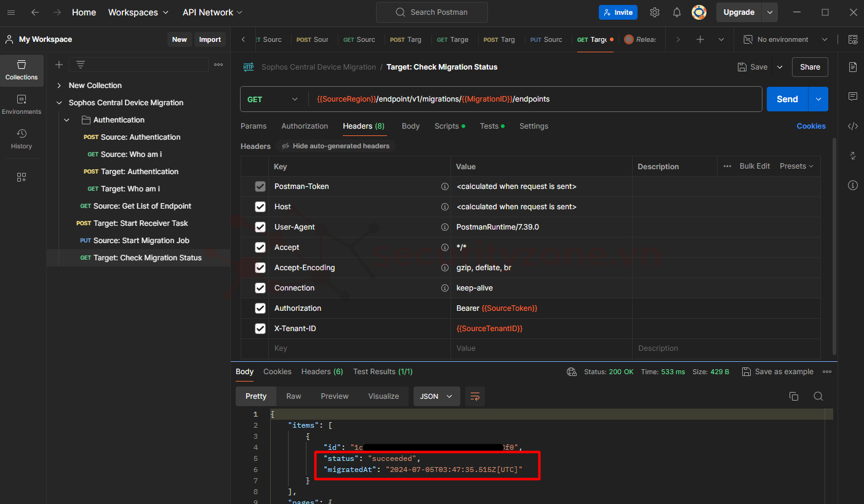Screen dimensions: 864x504
Task: Open the hamburger main menu
Action: tap(11, 12)
